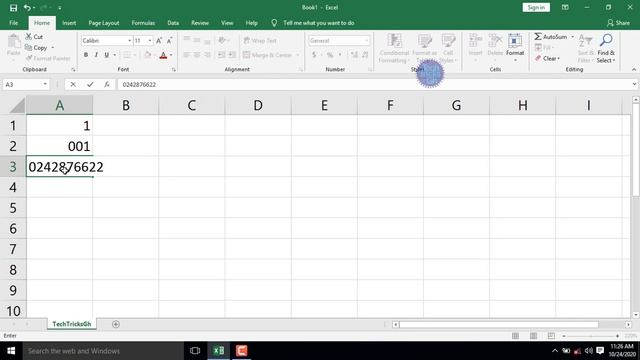Click the Excel taskbar icon

[219, 351]
